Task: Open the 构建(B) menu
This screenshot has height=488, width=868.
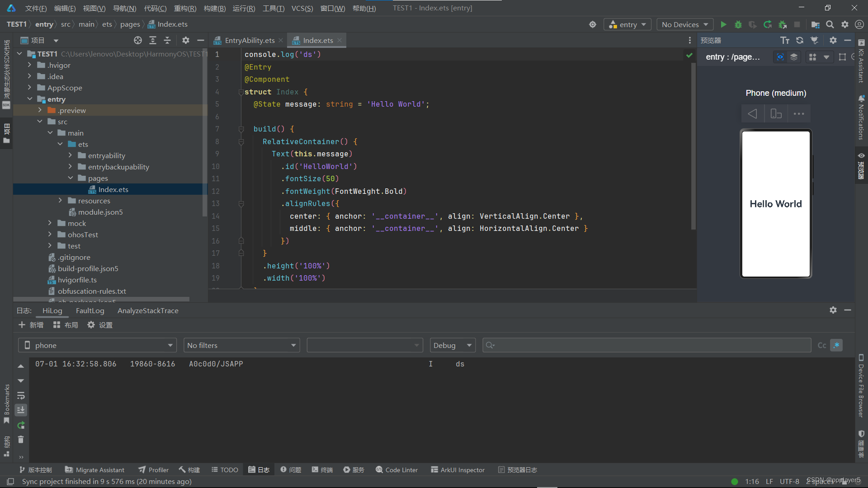Action: 214,8
